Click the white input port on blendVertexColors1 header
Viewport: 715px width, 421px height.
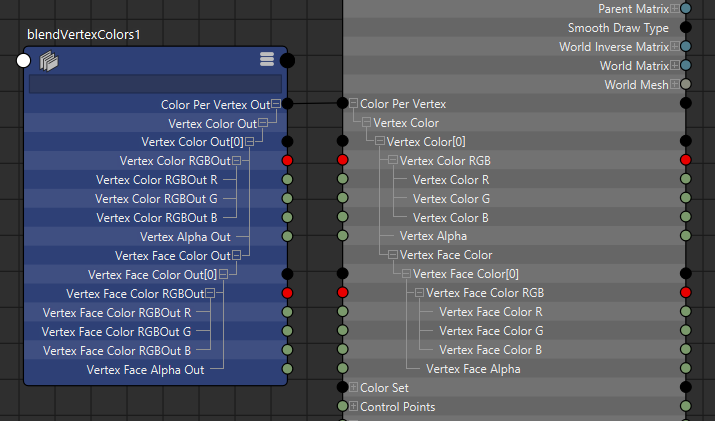coord(25,61)
